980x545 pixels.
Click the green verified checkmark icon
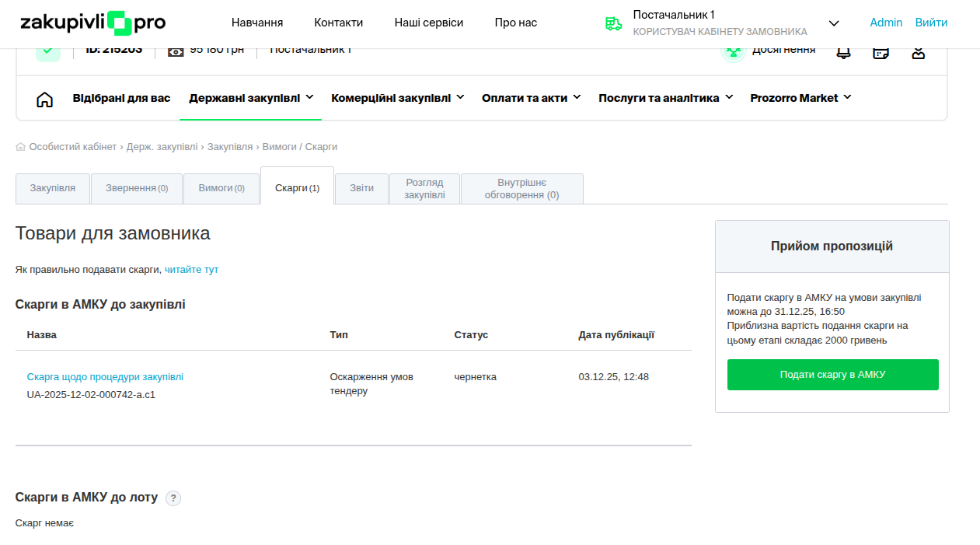pos(48,51)
